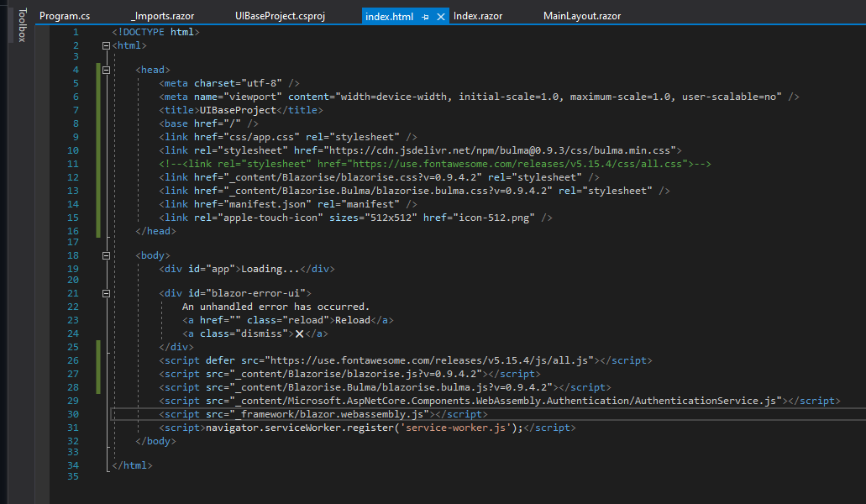Open the UIBaseProject.csproj tab

[280, 15]
